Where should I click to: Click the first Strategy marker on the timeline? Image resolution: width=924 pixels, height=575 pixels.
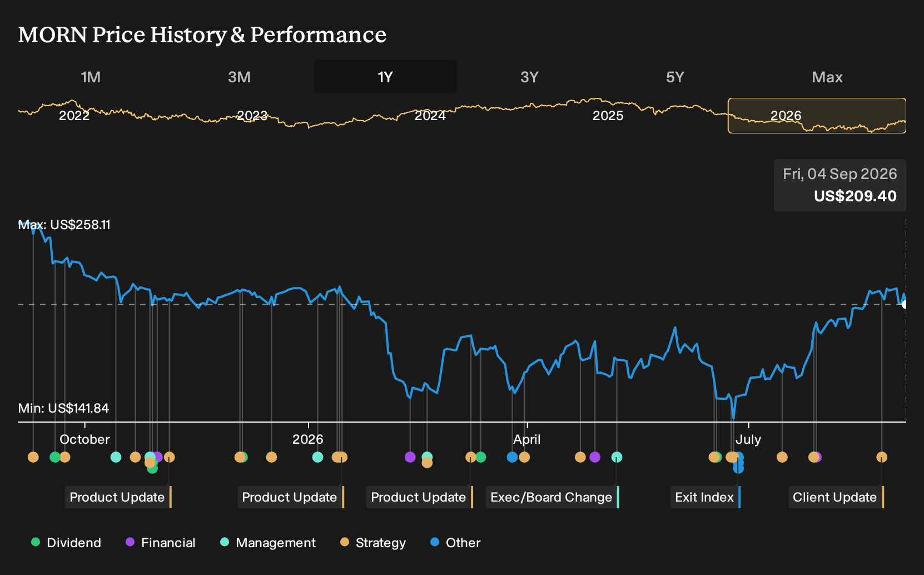(x=33, y=457)
